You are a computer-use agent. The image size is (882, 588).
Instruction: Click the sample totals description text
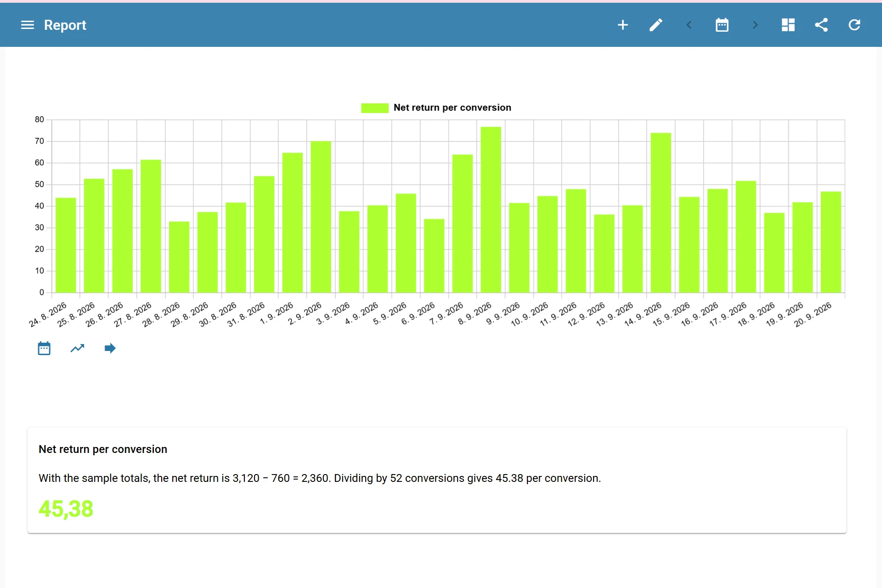tap(320, 478)
